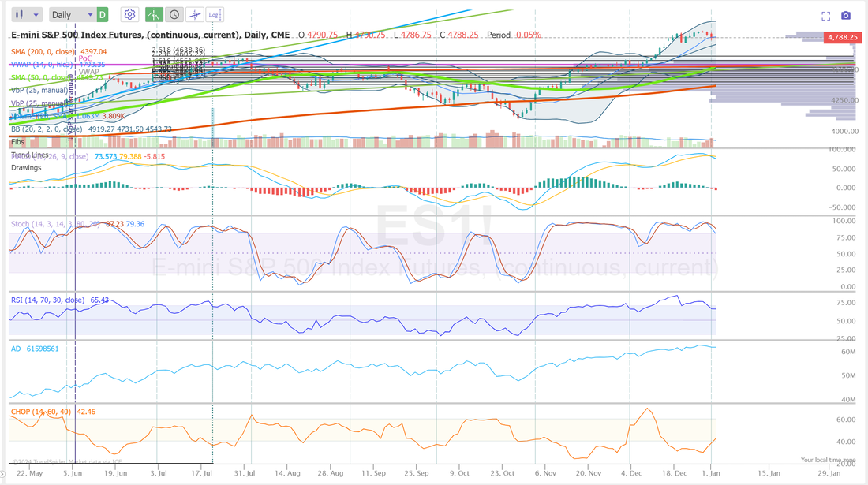This screenshot has width=868, height=485.
Task: Click the green D timeframe button
Action: pyautogui.click(x=103, y=15)
